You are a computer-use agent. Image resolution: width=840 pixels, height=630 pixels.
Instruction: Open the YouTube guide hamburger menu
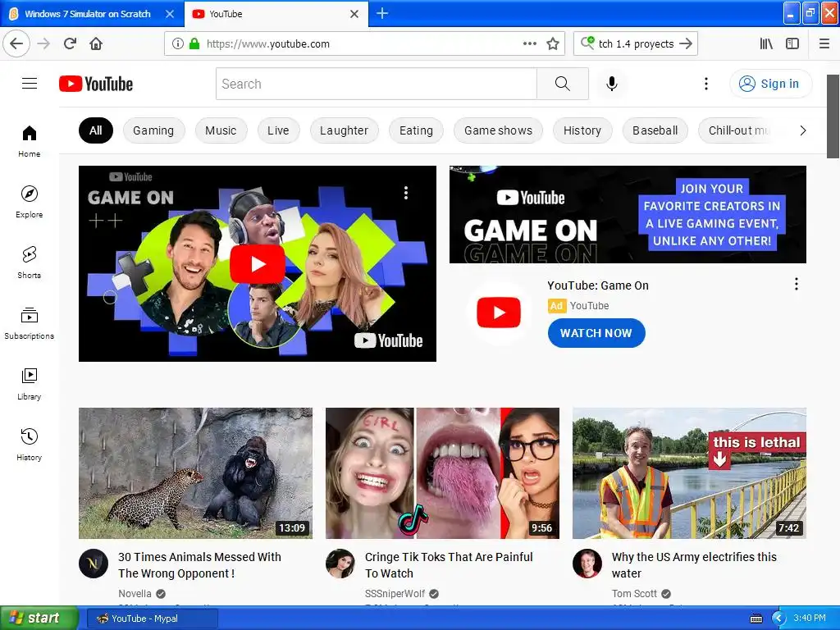point(30,84)
